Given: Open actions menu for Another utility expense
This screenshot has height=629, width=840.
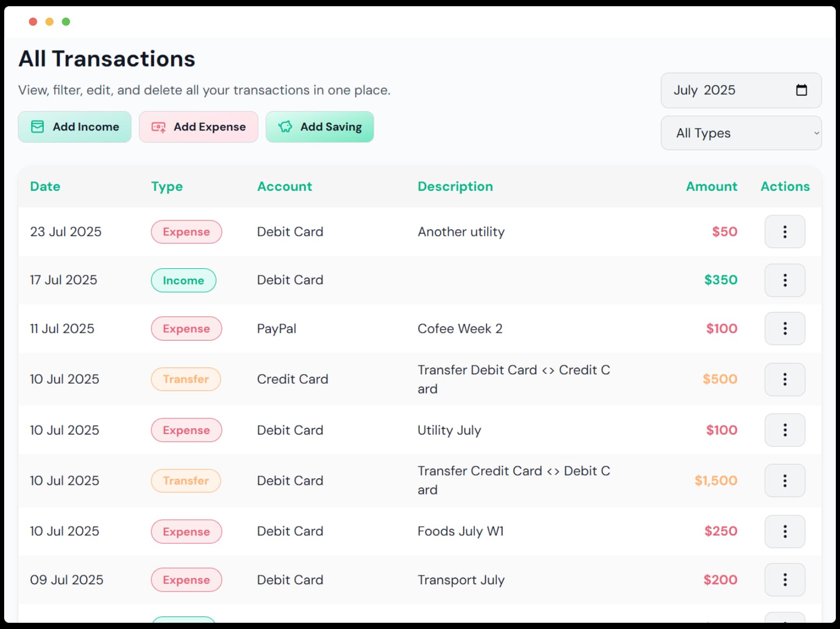Looking at the screenshot, I should pyautogui.click(x=784, y=232).
